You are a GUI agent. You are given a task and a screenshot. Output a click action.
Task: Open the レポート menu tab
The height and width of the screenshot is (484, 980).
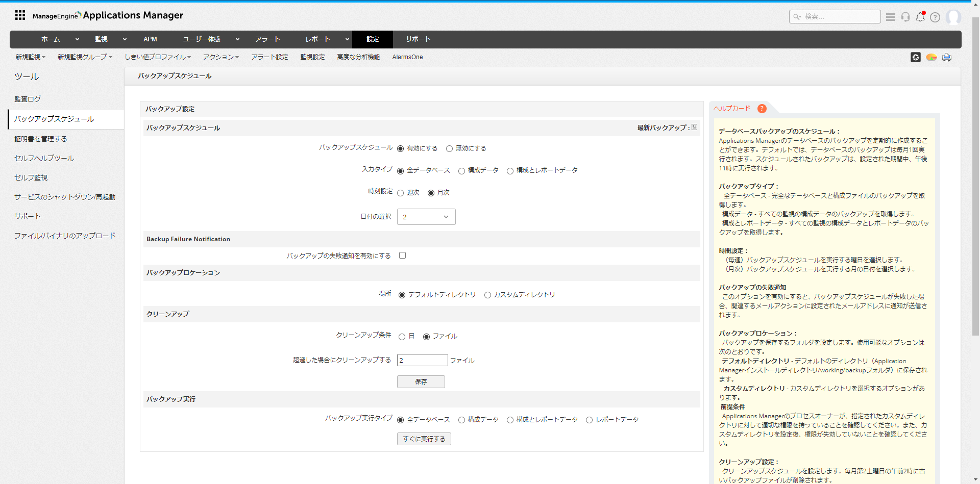coord(317,39)
